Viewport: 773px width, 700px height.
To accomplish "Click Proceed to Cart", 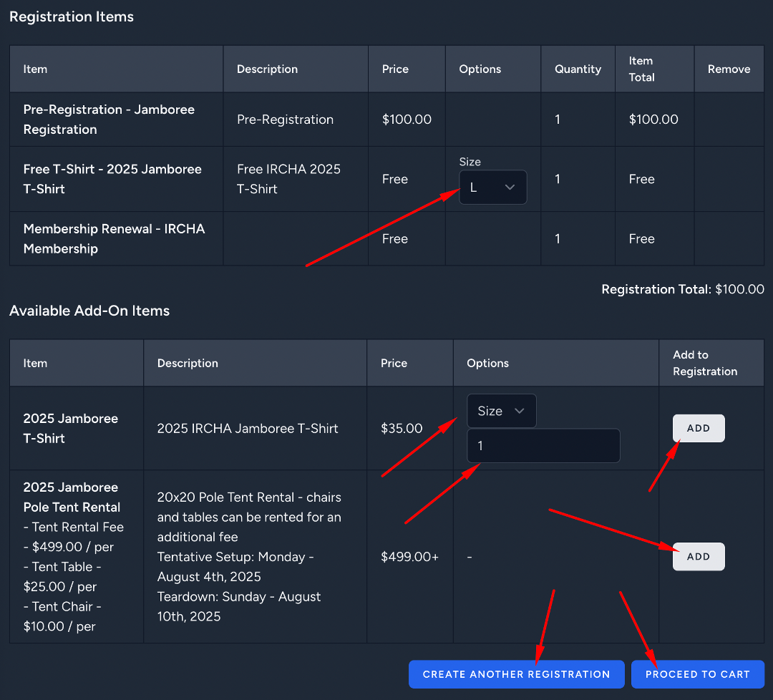I will (698, 674).
